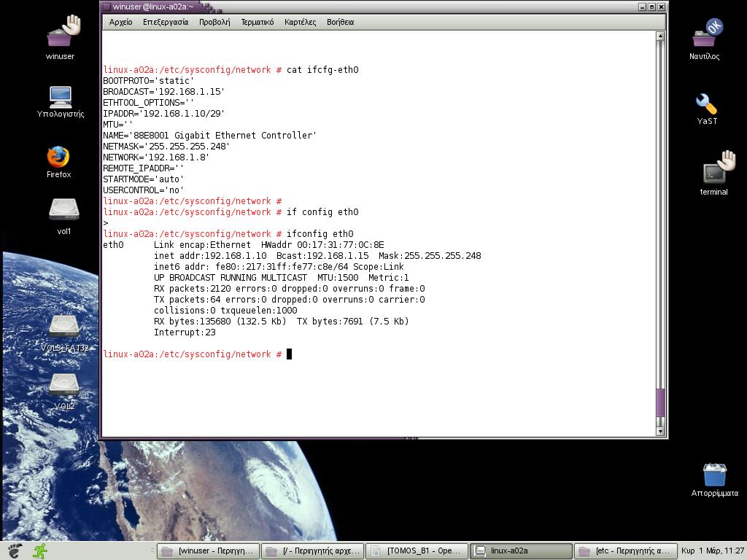
Task: Click the 'Interrupt:23' line
Action: coord(185,332)
